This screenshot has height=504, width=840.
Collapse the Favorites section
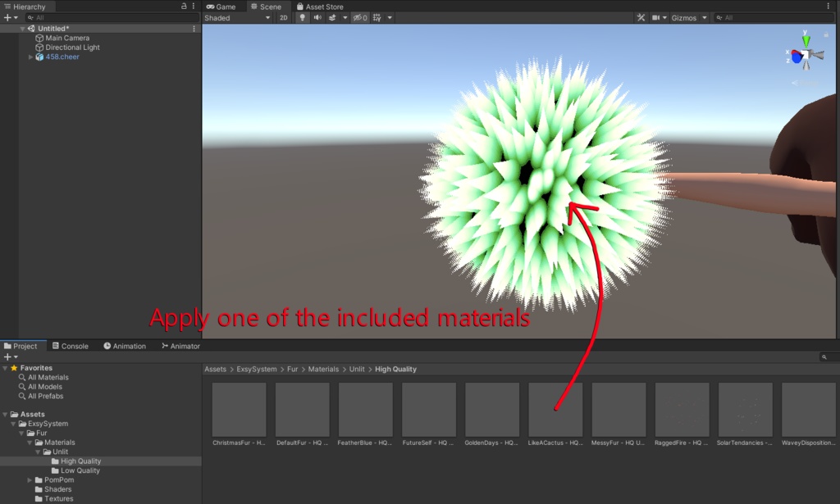(5, 368)
